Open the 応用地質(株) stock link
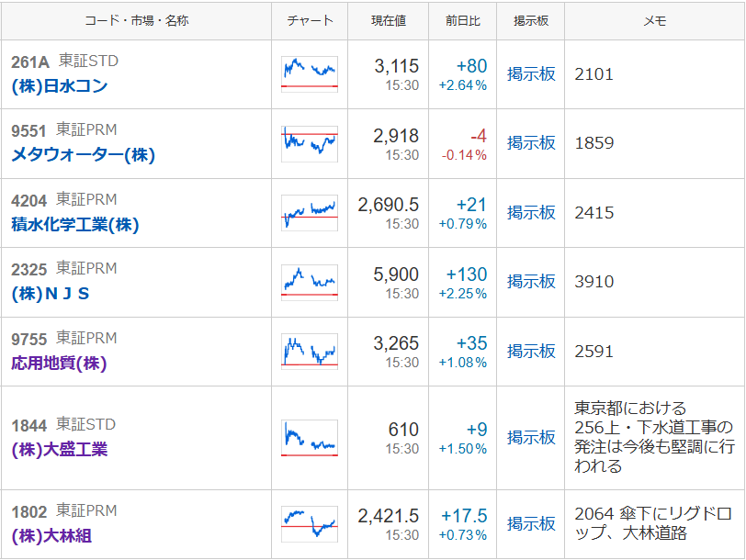This screenshot has width=746, height=560. pyautogui.click(x=60, y=364)
